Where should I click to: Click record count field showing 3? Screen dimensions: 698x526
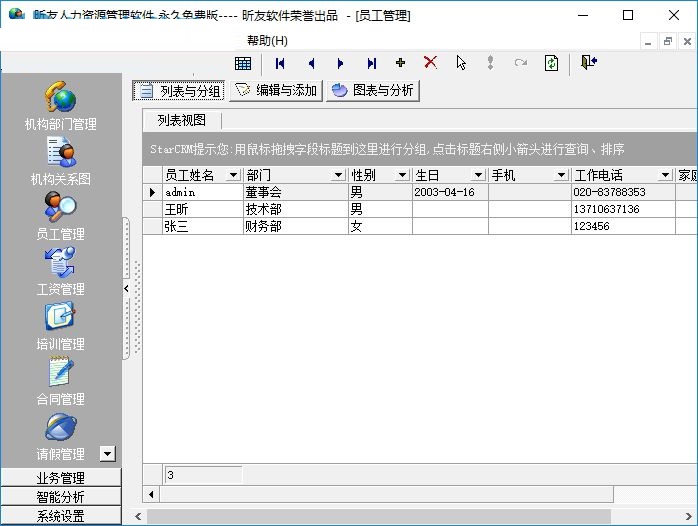pos(203,475)
